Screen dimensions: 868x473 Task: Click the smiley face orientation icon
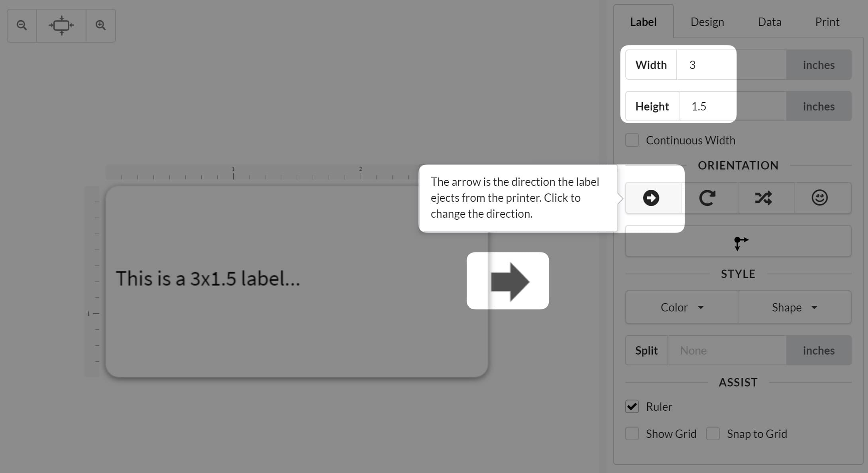(x=820, y=198)
